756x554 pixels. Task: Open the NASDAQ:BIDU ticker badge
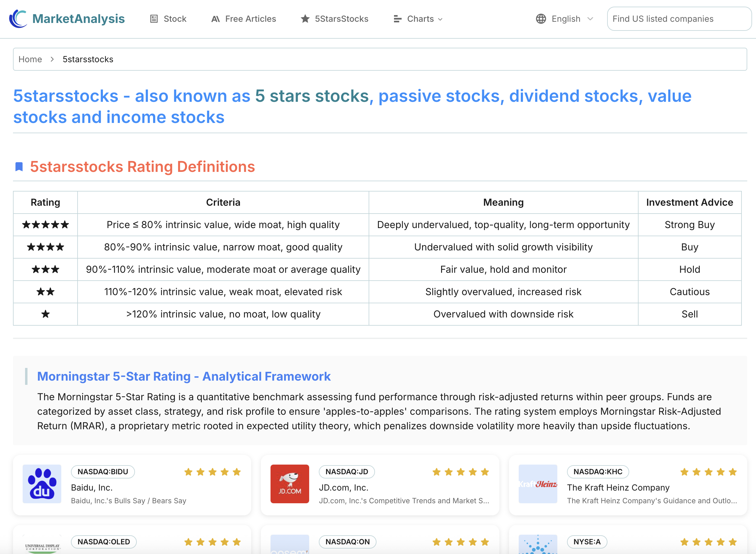[x=103, y=472]
